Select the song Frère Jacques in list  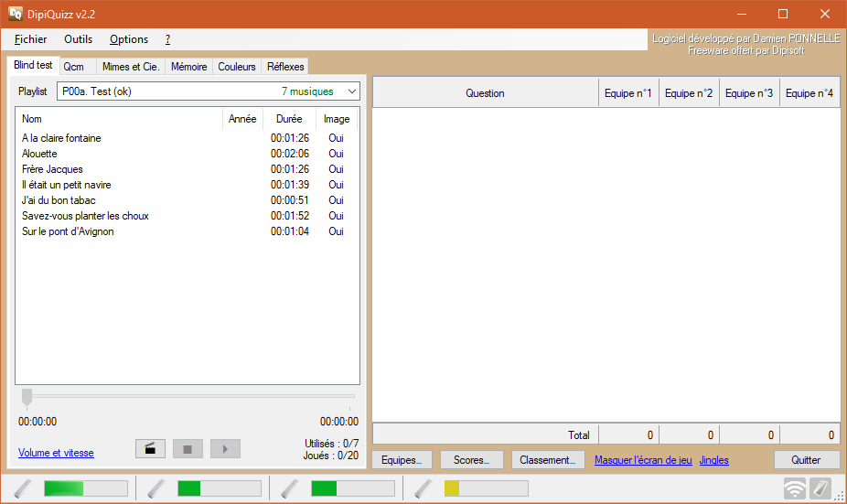coord(52,169)
